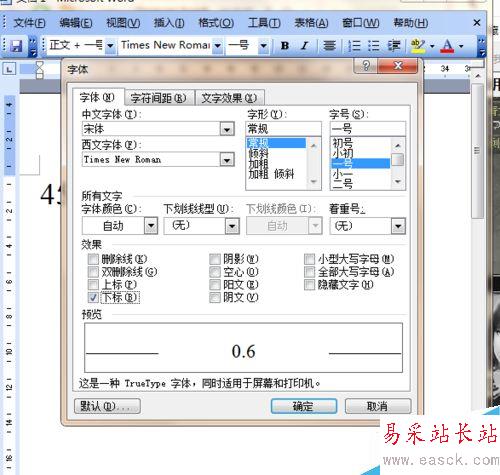Image resolution: width=500 pixels, height=475 pixels.
Task: Click the 确定 button
Action: pyautogui.click(x=303, y=406)
